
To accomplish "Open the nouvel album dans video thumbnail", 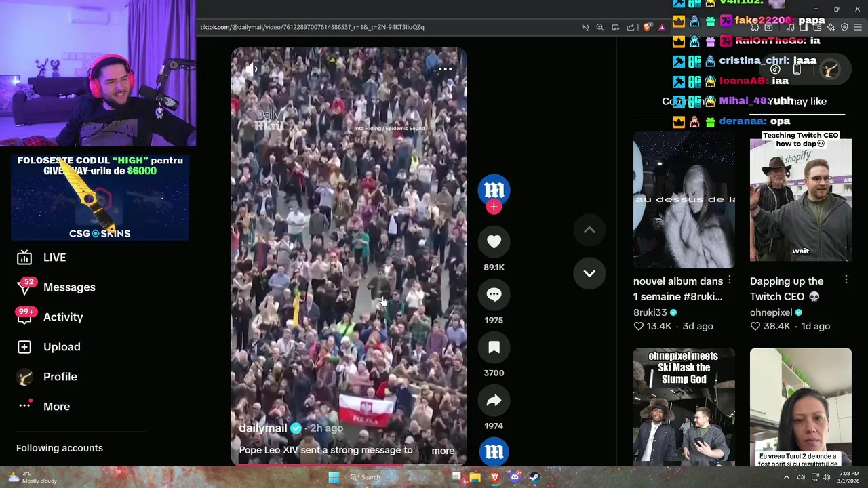I will point(684,201).
